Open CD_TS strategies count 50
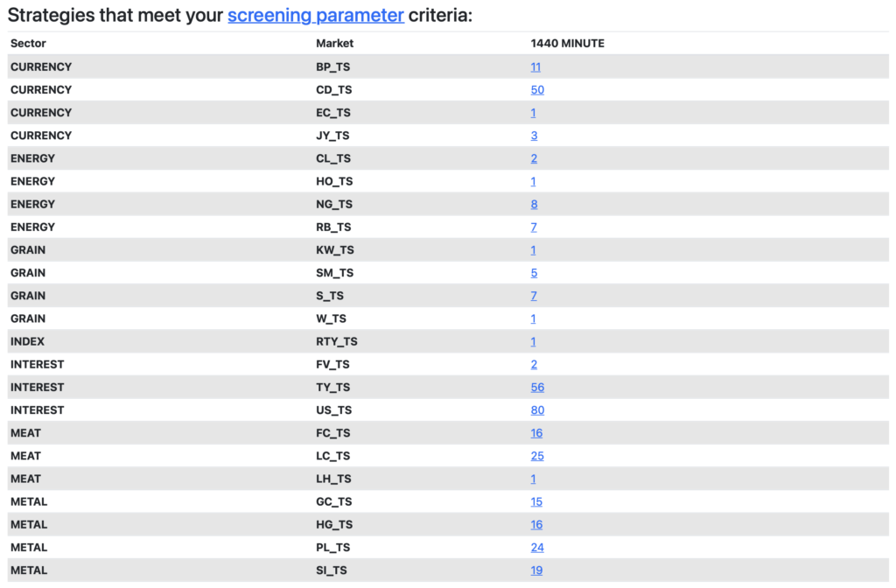The width and height of the screenshot is (896, 588). click(x=537, y=90)
